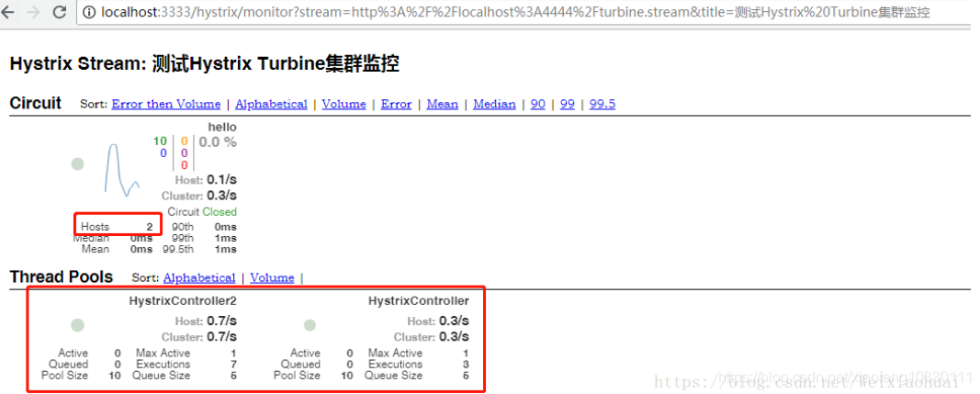Click the HystrixController2 pool title
Screen dimensions: 980x394
[183, 301]
